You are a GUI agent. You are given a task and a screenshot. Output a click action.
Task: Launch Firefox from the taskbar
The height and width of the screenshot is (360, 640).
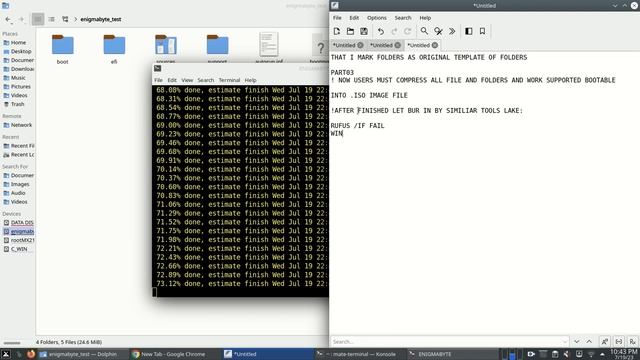coord(31,354)
